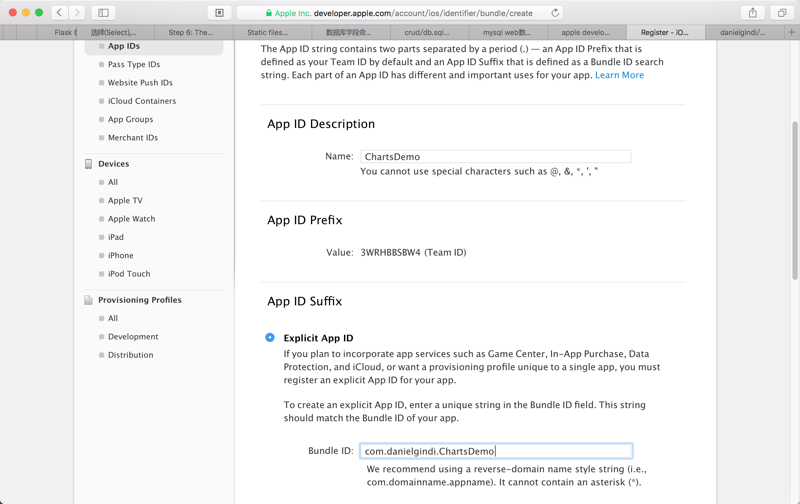The height and width of the screenshot is (504, 800).
Task: Show all tabs overview icon
Action: click(782, 13)
